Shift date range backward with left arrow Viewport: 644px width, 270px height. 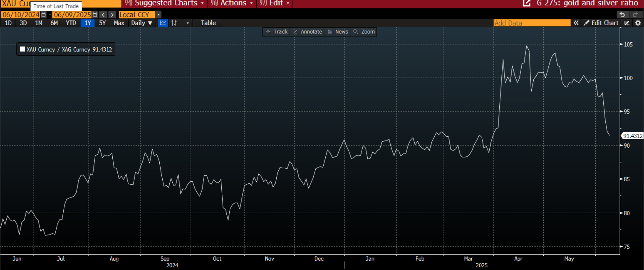point(103,15)
